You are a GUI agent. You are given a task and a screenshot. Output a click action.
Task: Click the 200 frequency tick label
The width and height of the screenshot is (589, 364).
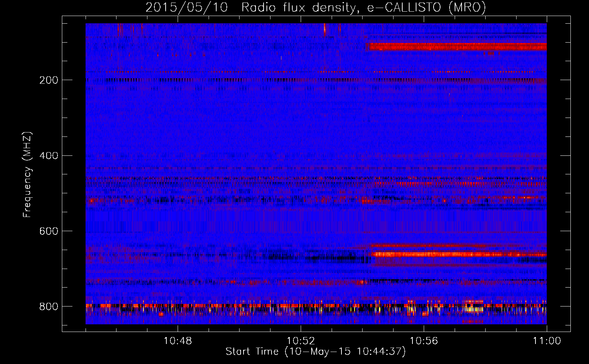click(x=49, y=80)
